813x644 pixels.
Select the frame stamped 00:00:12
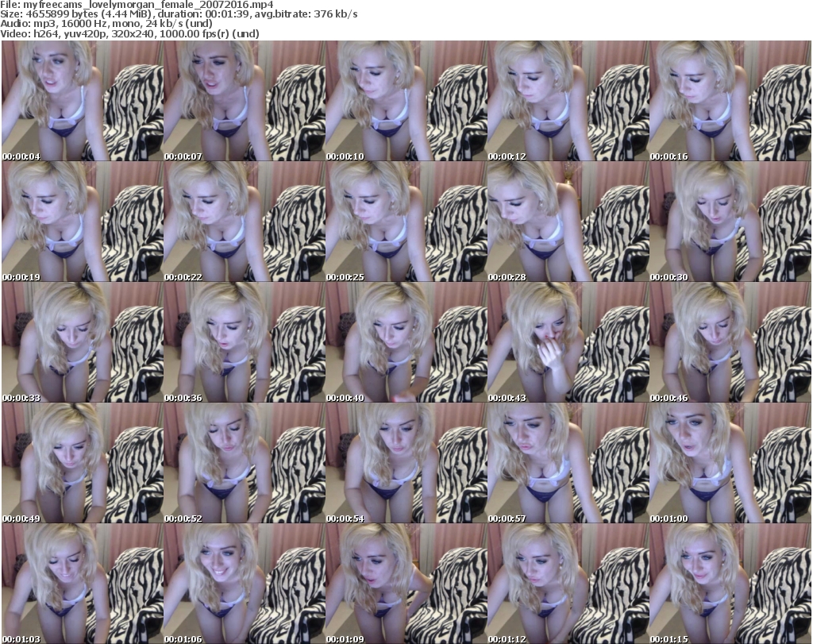(x=568, y=101)
